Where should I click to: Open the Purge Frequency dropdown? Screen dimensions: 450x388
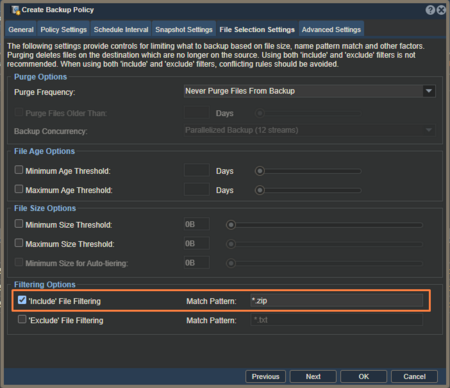pos(310,91)
